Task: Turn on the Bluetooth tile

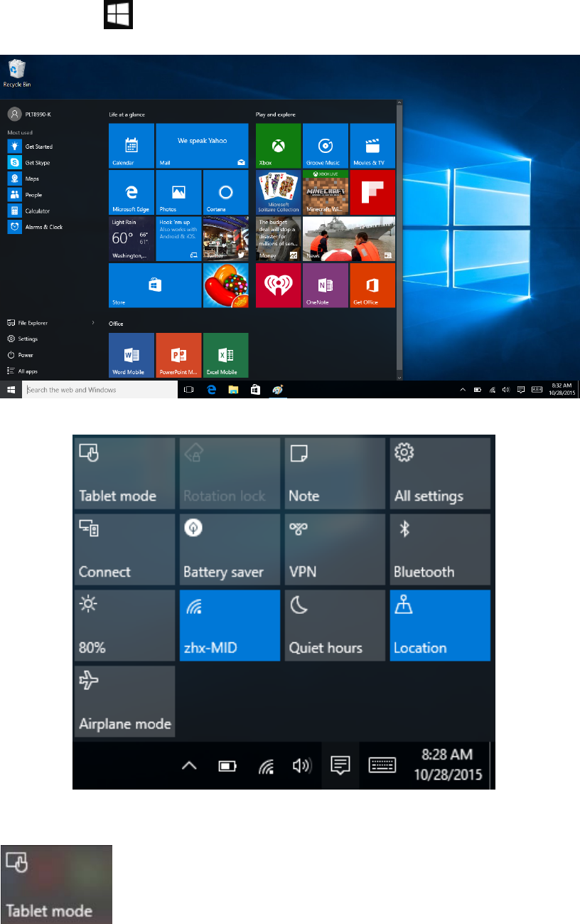Action: click(x=440, y=549)
